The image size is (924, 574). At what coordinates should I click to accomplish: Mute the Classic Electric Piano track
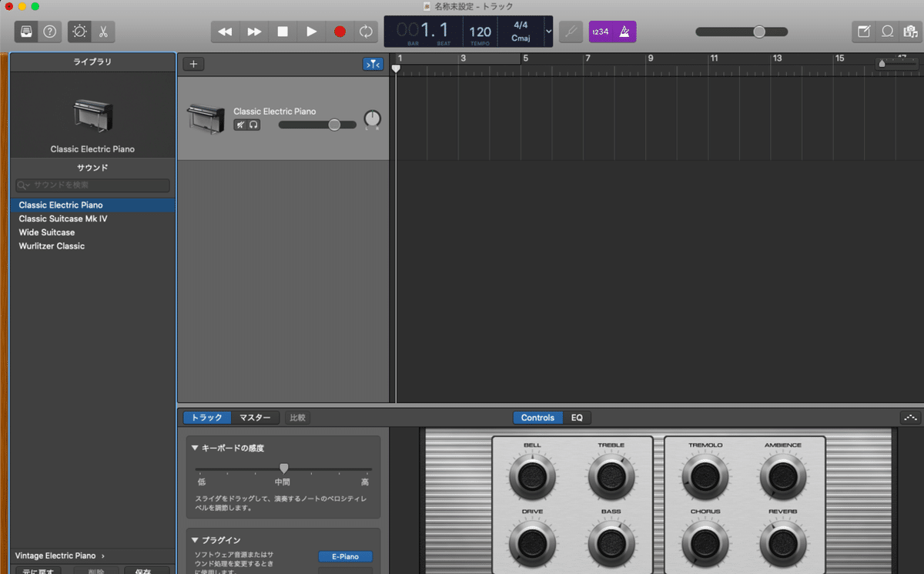(240, 125)
